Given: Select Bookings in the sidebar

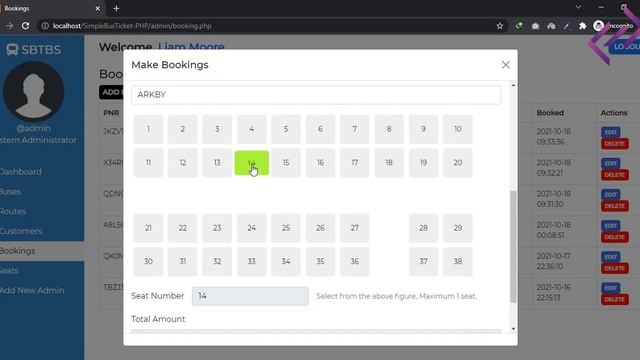Looking at the screenshot, I should pyautogui.click(x=18, y=251).
